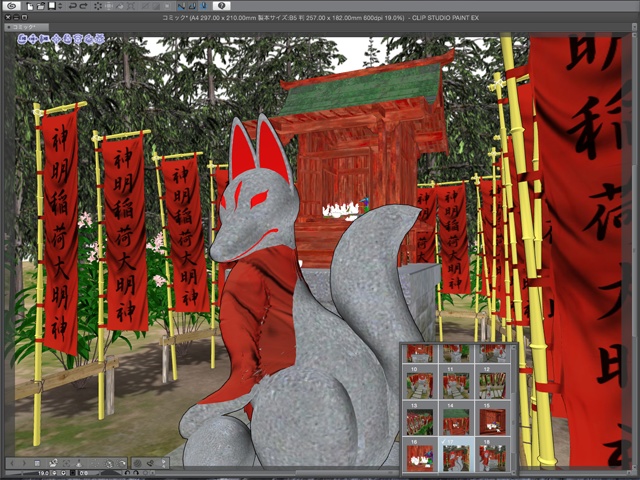Click the layout preset icon in launcher
This screenshot has height=480, width=640.
pyautogui.click(x=95, y=463)
